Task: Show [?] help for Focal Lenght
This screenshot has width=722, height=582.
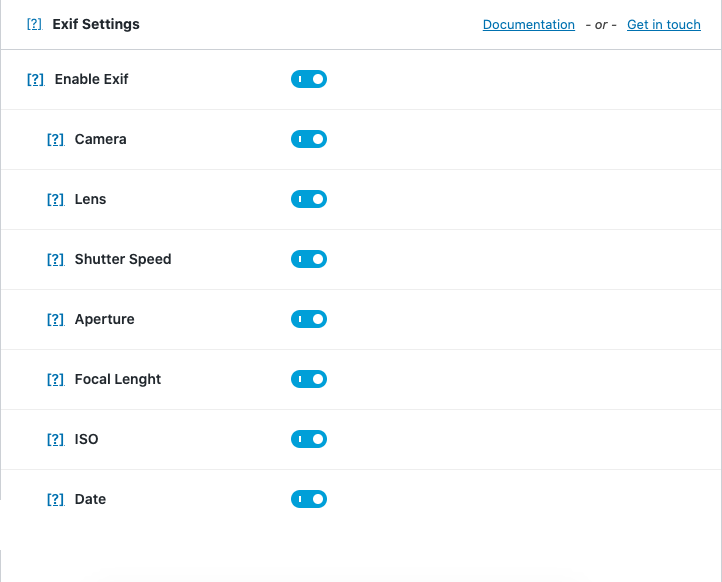Action: 55,379
